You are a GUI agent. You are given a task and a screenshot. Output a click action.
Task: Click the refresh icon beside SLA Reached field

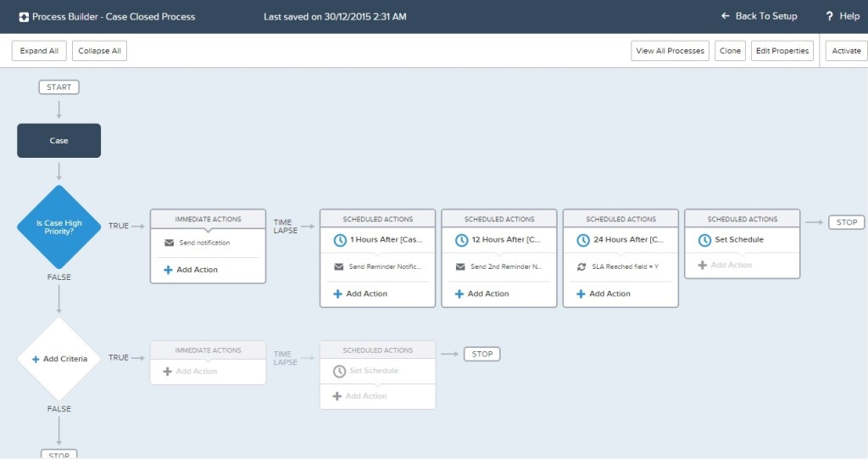[581, 266]
